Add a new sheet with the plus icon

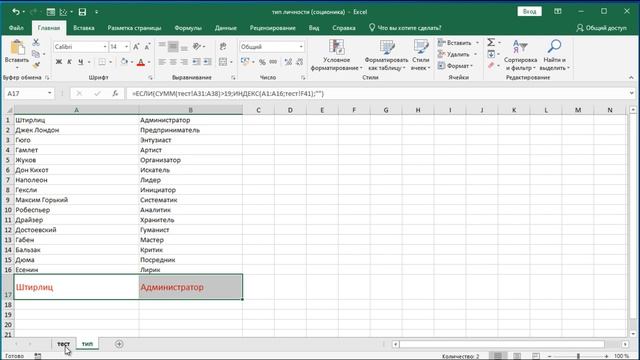[x=119, y=344]
